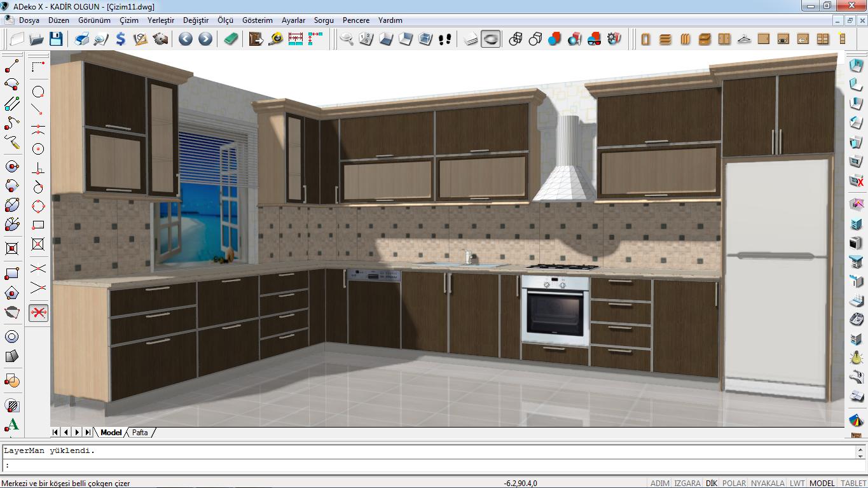Switch to the Pafta layout tab
The image size is (868, 488).
(140, 433)
